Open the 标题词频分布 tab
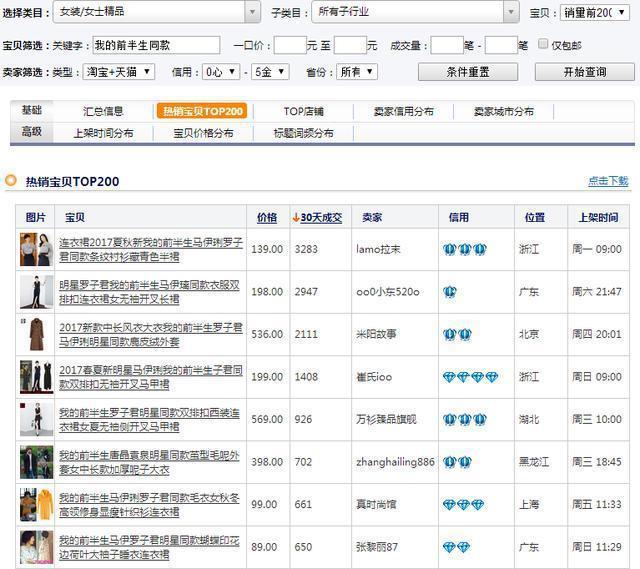This screenshot has width=640, height=569. (x=303, y=133)
